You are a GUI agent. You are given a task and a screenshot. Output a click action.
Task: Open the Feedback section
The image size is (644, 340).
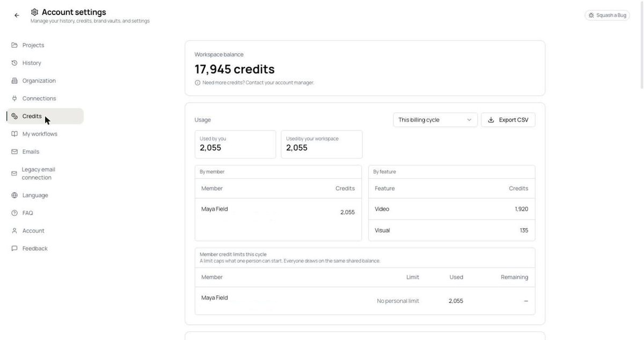click(x=45, y=248)
